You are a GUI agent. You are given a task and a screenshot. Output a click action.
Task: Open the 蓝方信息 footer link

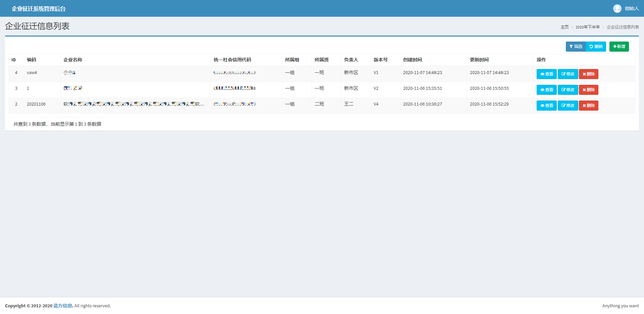[63, 306]
